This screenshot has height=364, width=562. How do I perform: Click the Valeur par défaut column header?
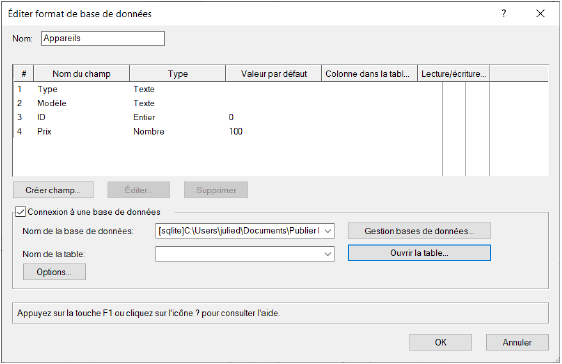[x=274, y=74]
